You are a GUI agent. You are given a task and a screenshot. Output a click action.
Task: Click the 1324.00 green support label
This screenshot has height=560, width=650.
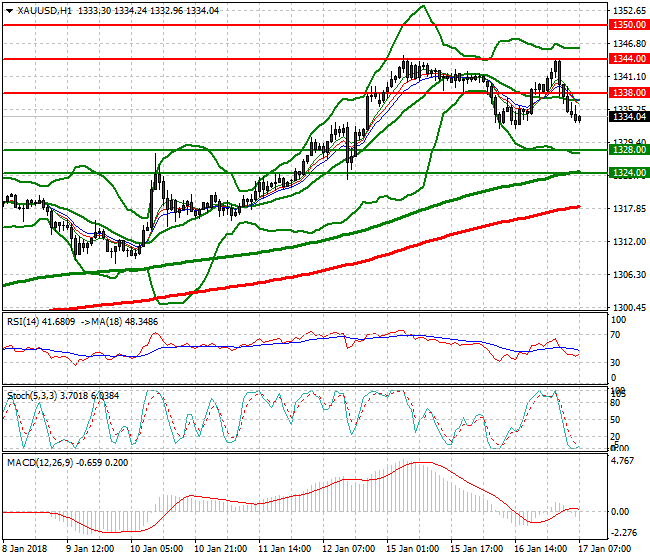(629, 173)
